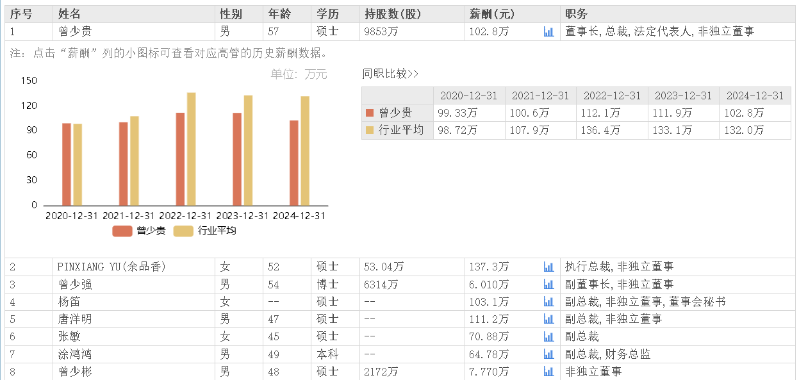Click the 2024-12-31 yellow industry average bar

pos(305,151)
